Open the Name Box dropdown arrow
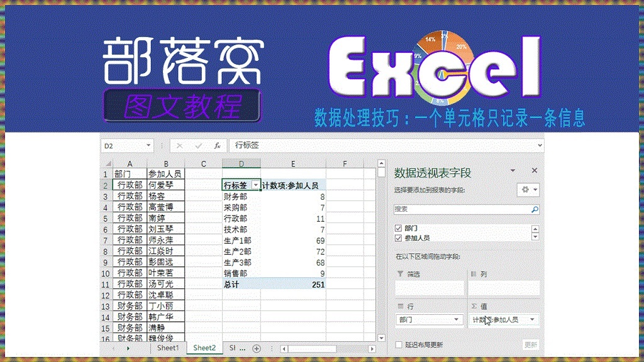 pyautogui.click(x=148, y=146)
